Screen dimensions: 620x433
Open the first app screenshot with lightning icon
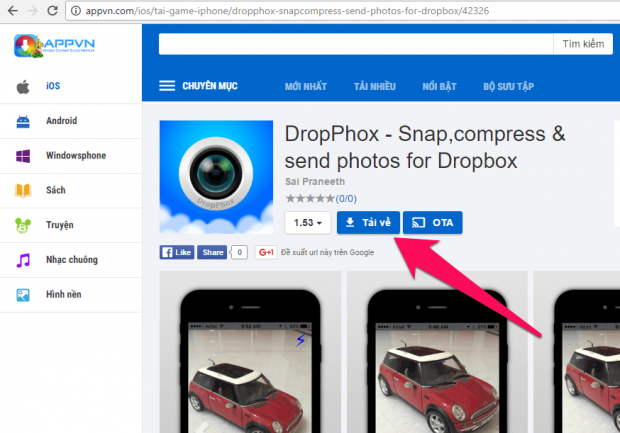click(x=250, y=352)
